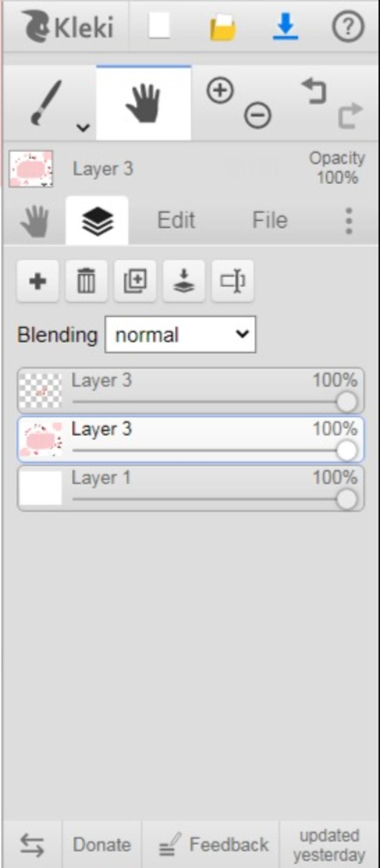This screenshot has height=868, width=380.
Task: Select the Hand tool in main toolbar
Action: (144, 103)
